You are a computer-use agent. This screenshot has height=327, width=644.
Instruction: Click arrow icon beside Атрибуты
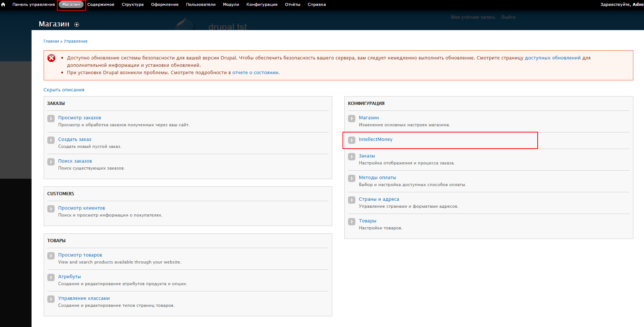tap(51, 277)
